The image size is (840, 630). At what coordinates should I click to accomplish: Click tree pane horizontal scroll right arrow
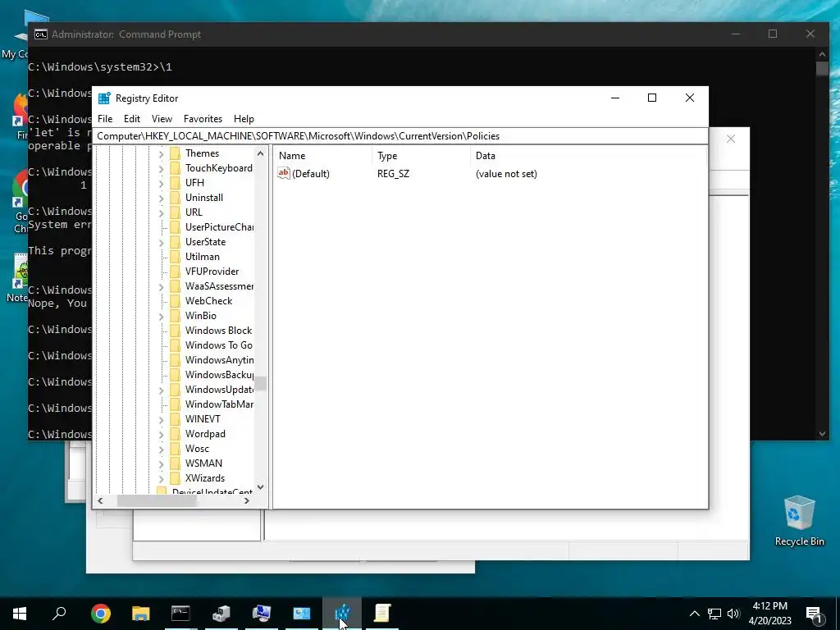pos(246,501)
